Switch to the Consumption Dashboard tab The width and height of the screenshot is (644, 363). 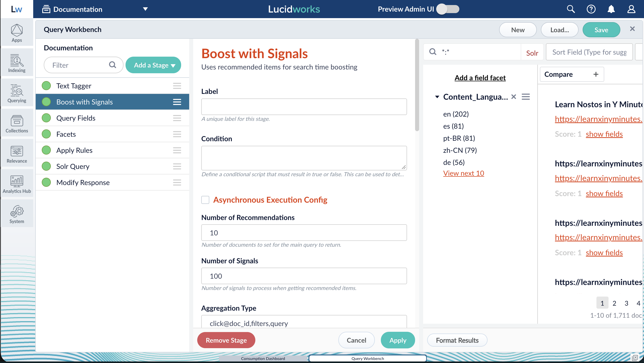click(263, 358)
